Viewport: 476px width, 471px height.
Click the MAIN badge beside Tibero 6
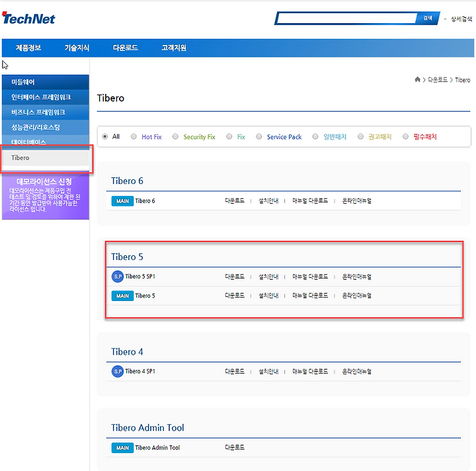(122, 201)
